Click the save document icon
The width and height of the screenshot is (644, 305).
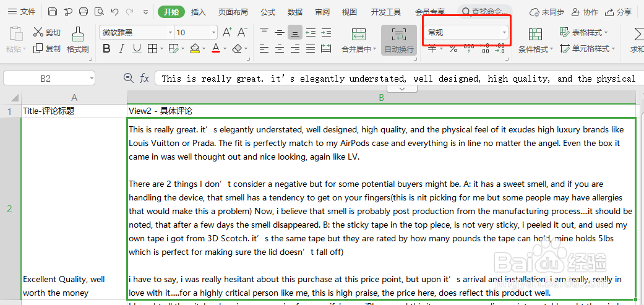pyautogui.click(x=53, y=12)
